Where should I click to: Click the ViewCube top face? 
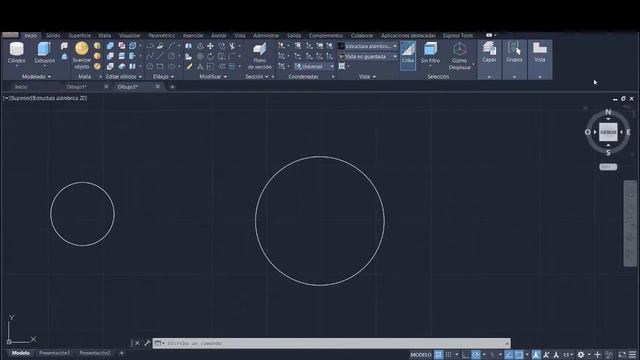coord(608,132)
